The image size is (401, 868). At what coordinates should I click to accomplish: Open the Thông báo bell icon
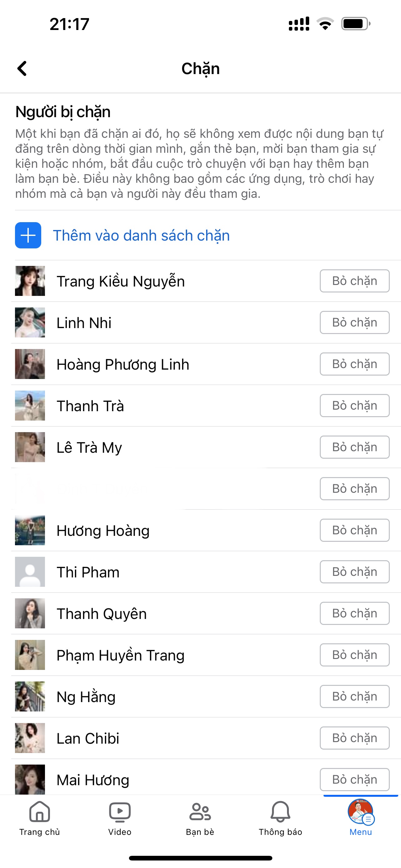280,812
